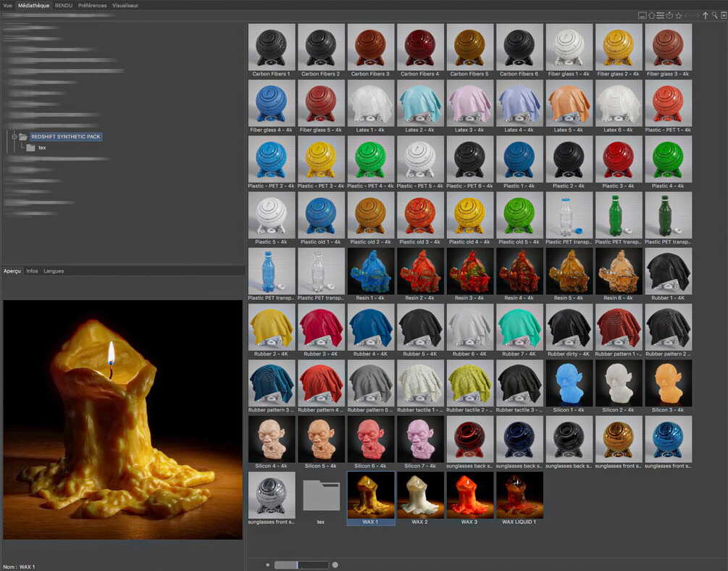Screen dimensions: 728x571
Task: Click the home pentagon icon in toolbar
Action: 651,15
